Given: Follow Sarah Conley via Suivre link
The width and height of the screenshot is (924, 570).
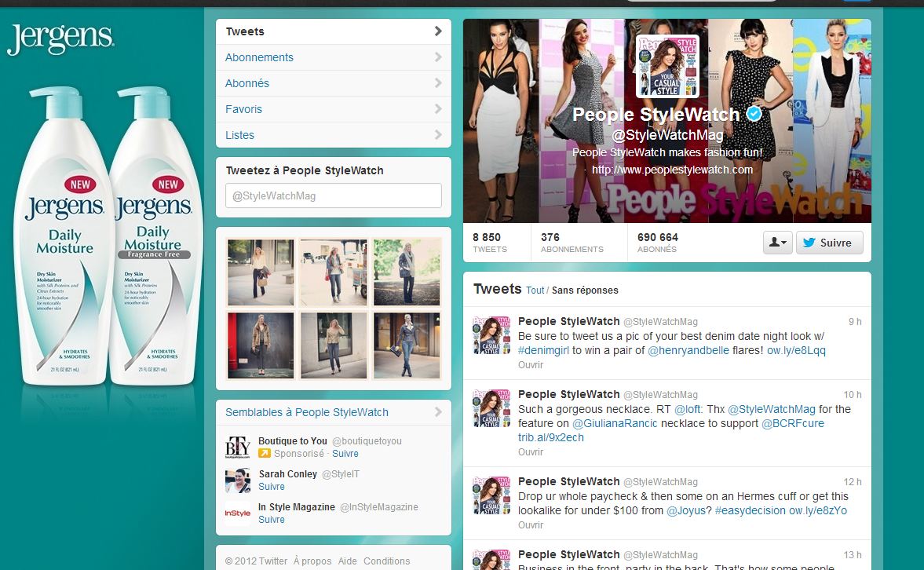Looking at the screenshot, I should [271, 487].
